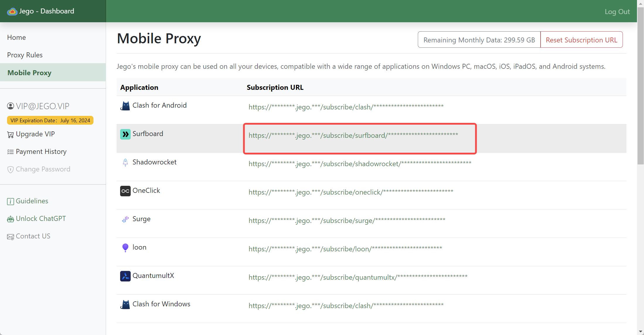
Task: Click the Clash for Android cat icon
Action: (x=125, y=106)
